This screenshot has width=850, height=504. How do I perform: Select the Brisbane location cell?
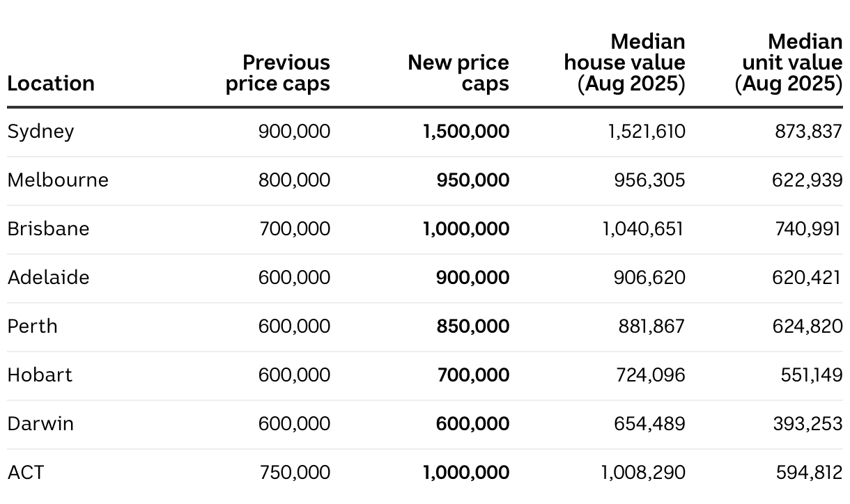click(49, 229)
